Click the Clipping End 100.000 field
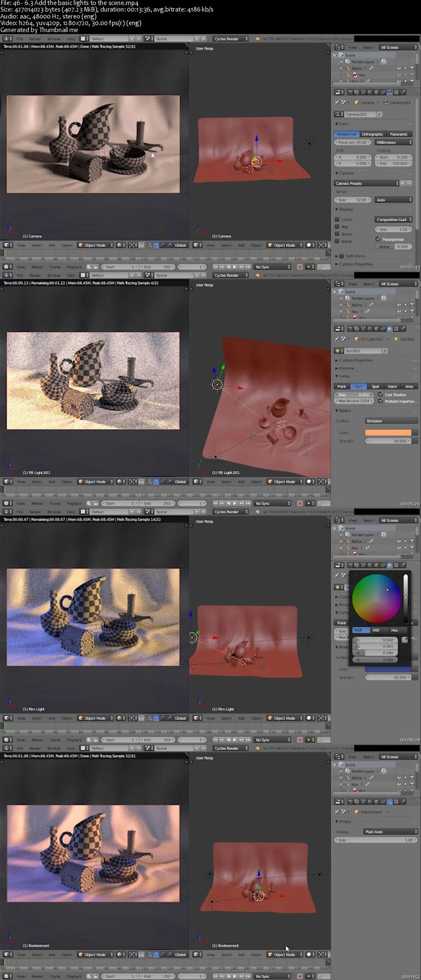 coord(394,163)
